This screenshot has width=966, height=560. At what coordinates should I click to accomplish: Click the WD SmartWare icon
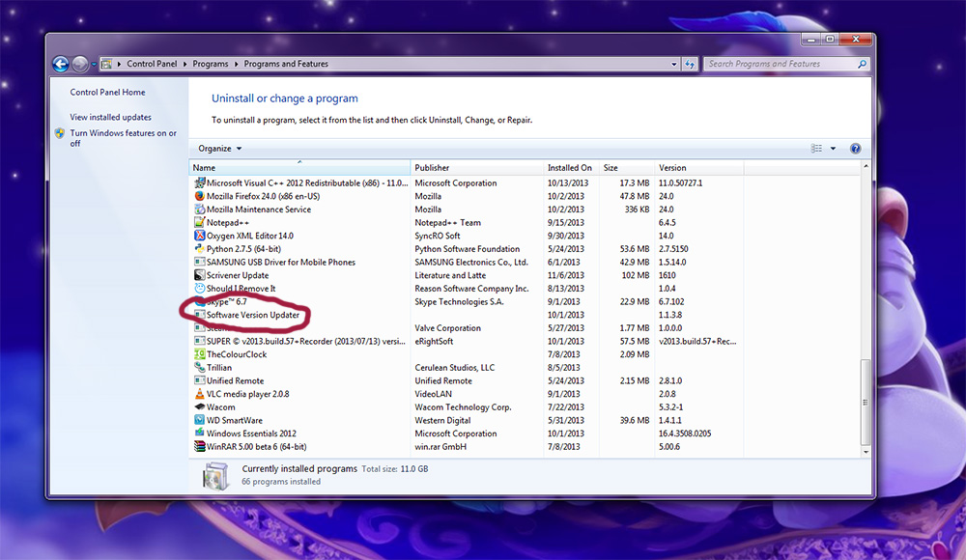pos(200,420)
